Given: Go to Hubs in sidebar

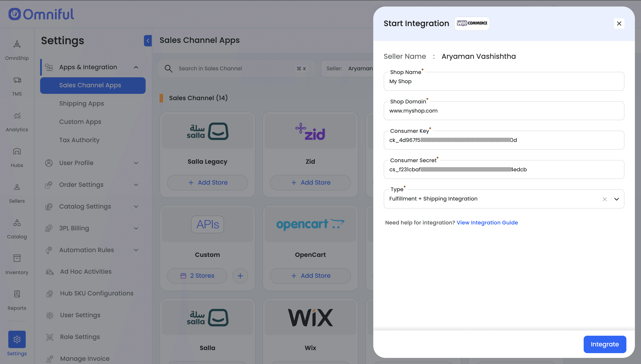Looking at the screenshot, I should tap(17, 152).
